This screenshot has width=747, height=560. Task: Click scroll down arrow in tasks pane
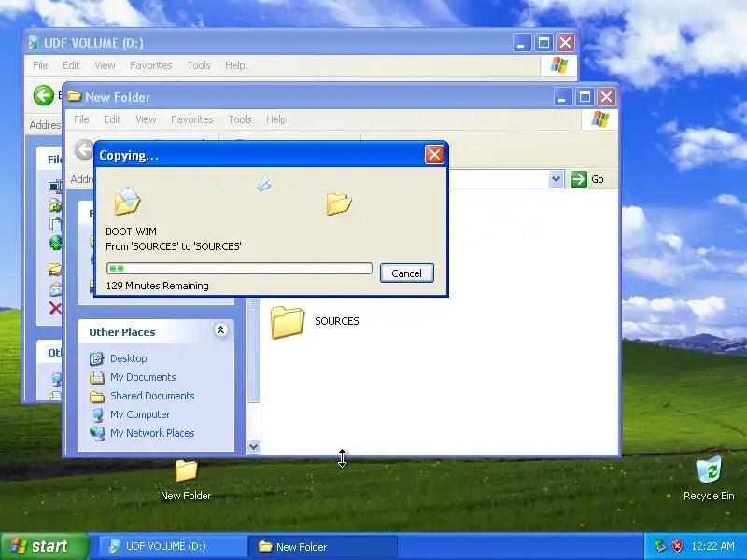point(253,447)
